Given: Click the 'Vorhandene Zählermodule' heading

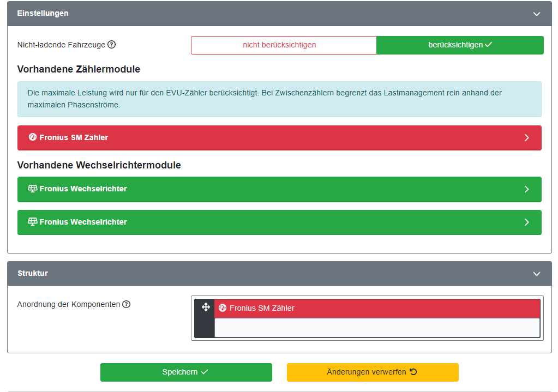Looking at the screenshot, I should tap(79, 69).
